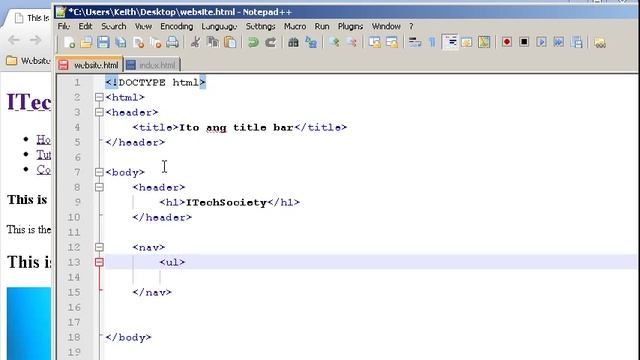Switch to the website.html tab
Viewport: 640px width, 360px height.
89,64
